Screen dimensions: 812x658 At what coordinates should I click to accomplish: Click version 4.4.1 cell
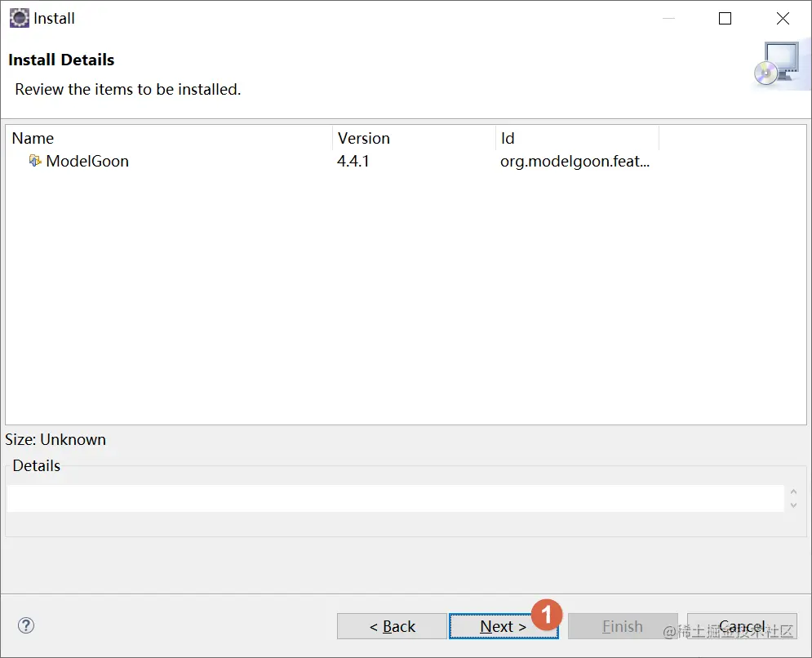click(x=353, y=161)
